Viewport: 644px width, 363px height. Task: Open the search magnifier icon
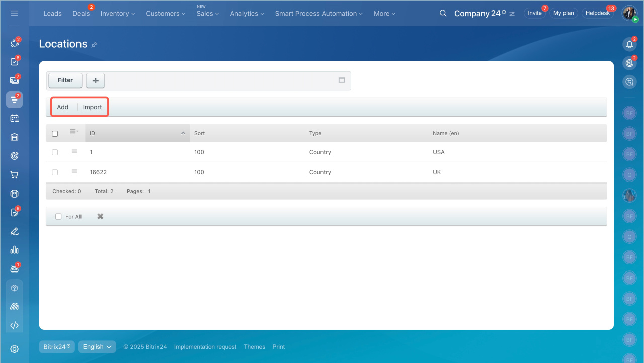coord(443,13)
